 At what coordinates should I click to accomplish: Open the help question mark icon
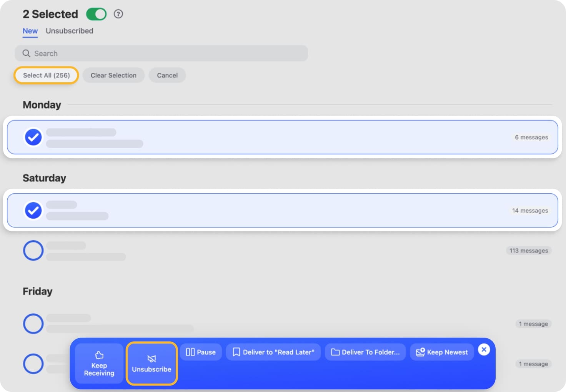(118, 14)
